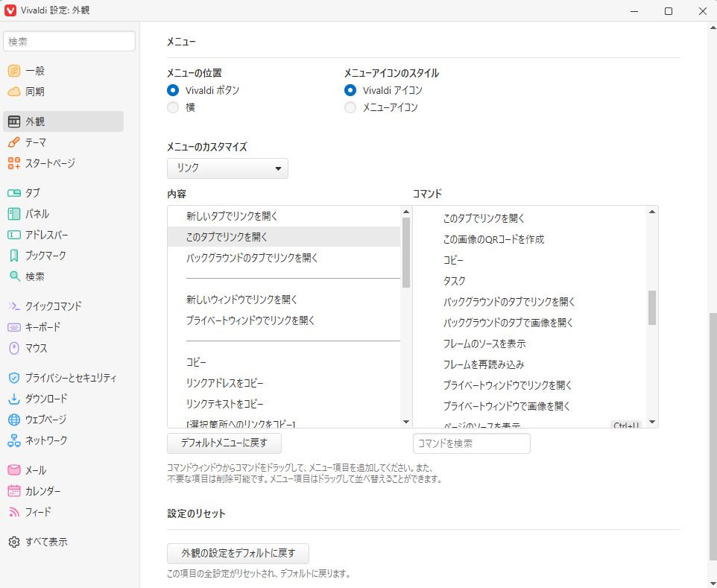This screenshot has width=717, height=588.
Task: Navigate to the カレンダー settings section
Action: [x=63, y=491]
